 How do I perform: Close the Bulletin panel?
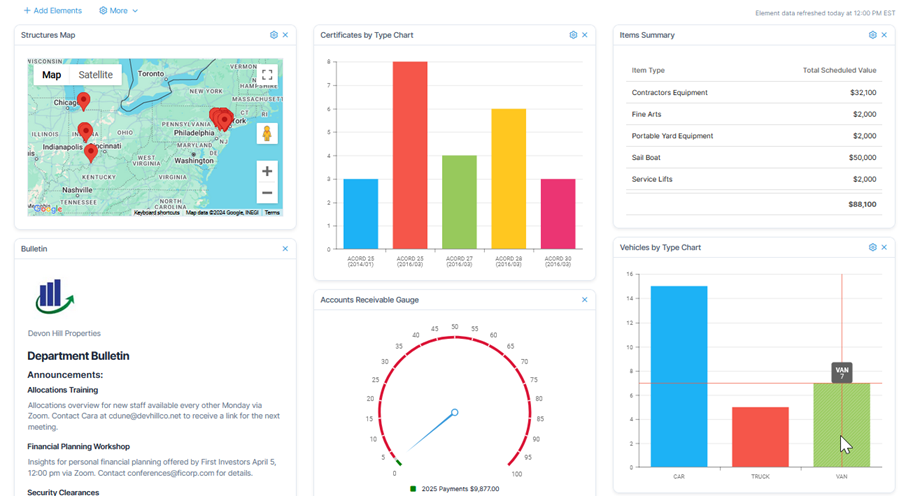coord(285,249)
